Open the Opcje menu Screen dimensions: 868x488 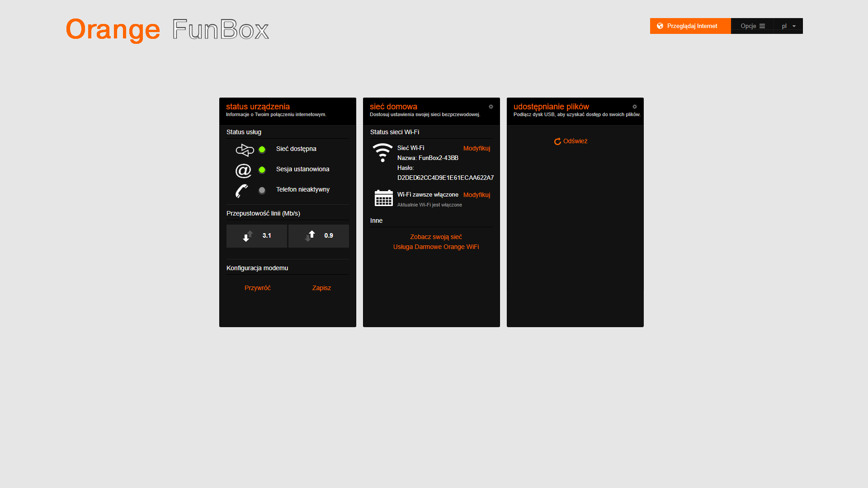click(x=752, y=26)
